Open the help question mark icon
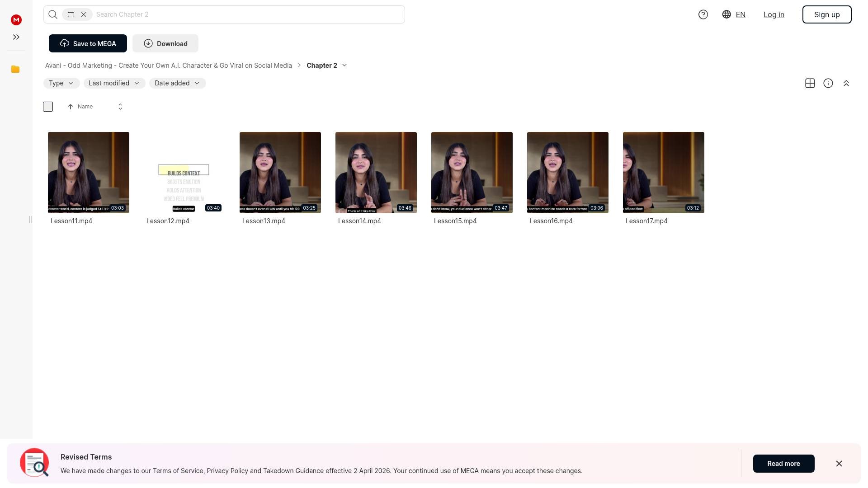Screen dimensions: 868x488 (703, 14)
